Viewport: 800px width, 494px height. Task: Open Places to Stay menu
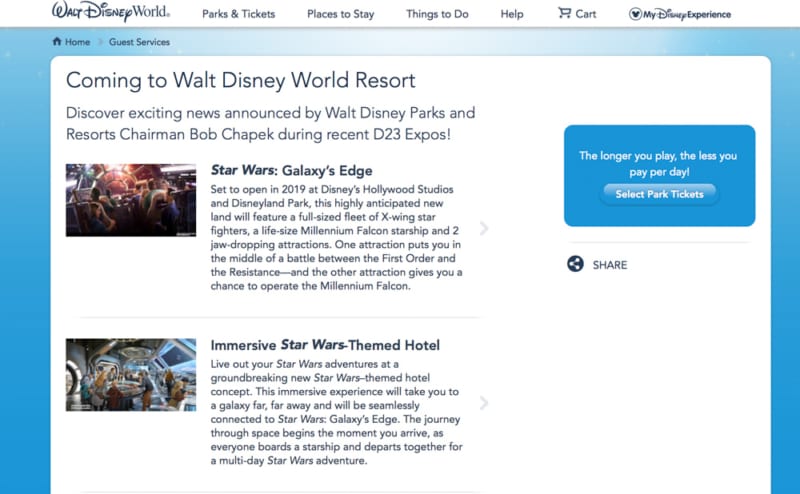(340, 14)
